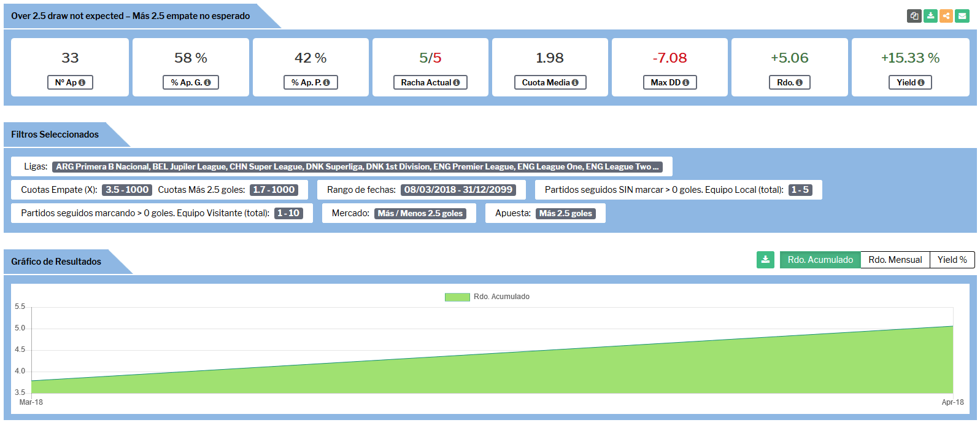Switch chart to Rdo. Acumulado
Image resolution: width=980 pixels, height=425 pixels.
click(820, 260)
